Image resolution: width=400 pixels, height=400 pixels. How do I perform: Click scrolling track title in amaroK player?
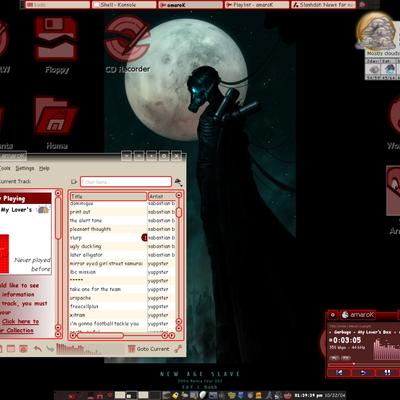tap(363, 332)
